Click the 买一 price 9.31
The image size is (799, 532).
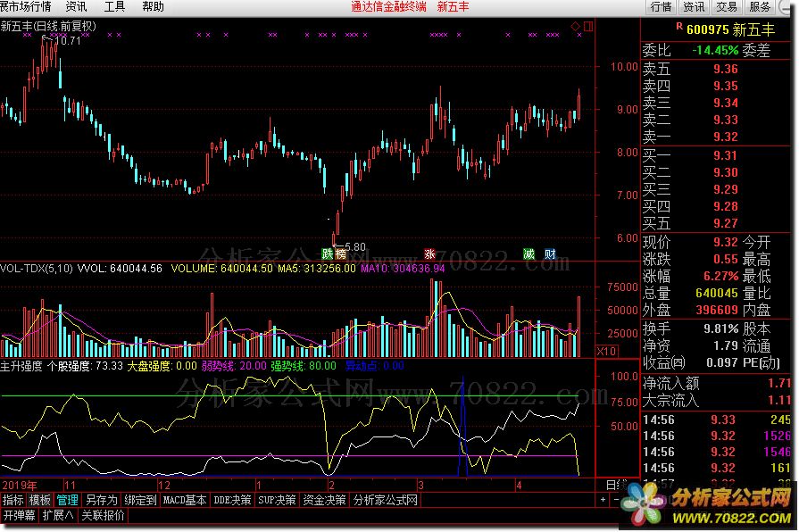pos(726,155)
